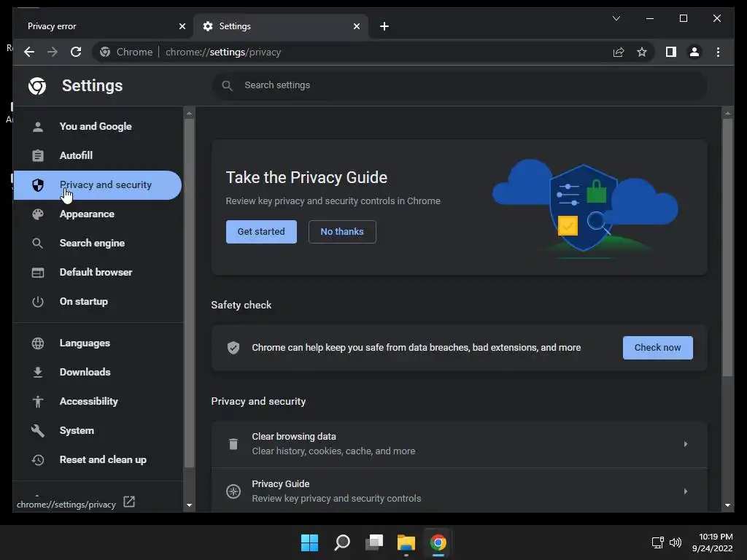Viewport: 747px width, 560px height.
Task: Click the Downloads arrow icon
Action: (x=38, y=373)
